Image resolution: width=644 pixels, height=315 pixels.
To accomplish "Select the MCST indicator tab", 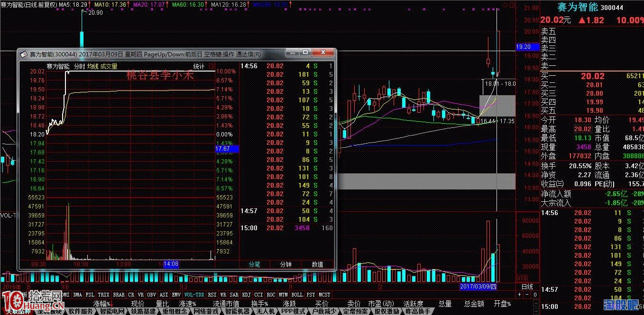I will tap(324, 295).
